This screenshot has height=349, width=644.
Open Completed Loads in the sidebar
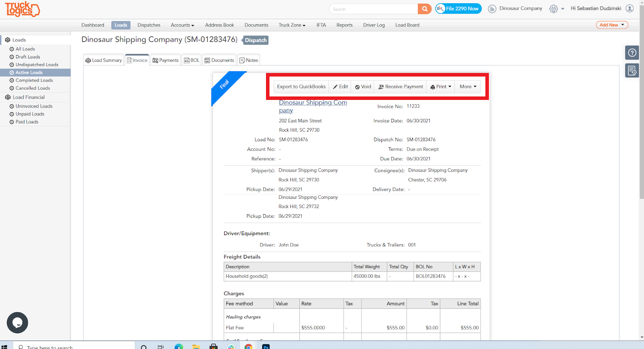[x=34, y=80]
